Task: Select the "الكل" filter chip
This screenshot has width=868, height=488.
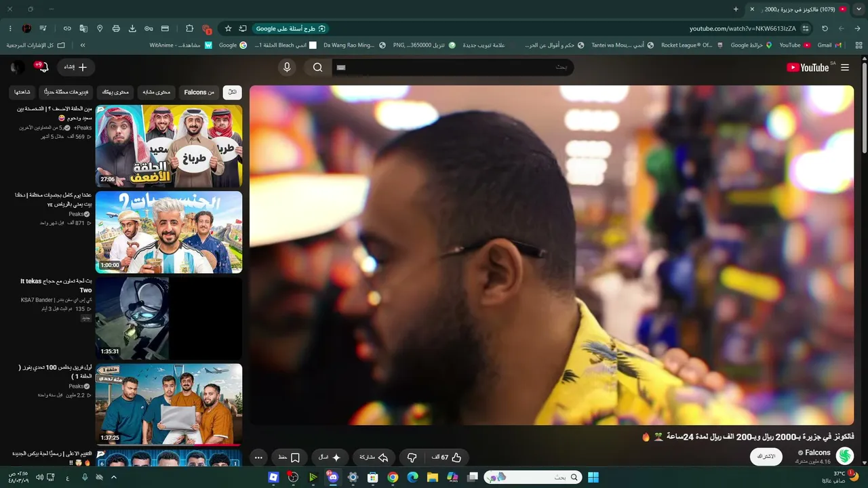Action: 233,92
